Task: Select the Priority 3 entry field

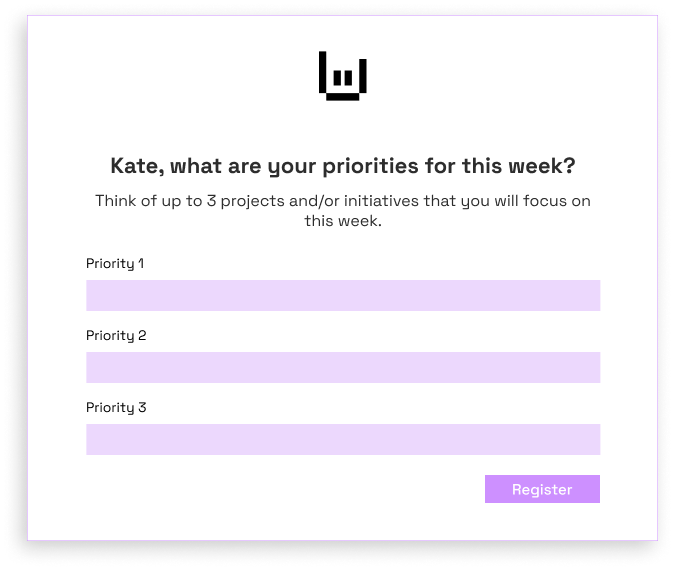Action: [x=342, y=439]
